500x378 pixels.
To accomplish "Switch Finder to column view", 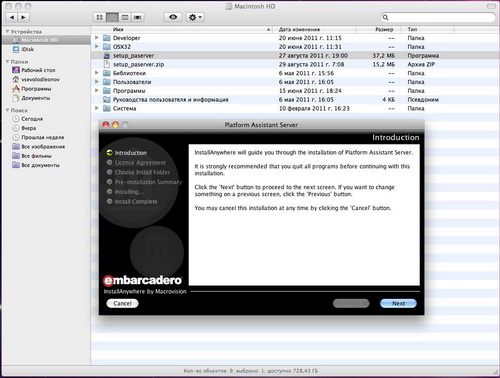I will (125, 17).
